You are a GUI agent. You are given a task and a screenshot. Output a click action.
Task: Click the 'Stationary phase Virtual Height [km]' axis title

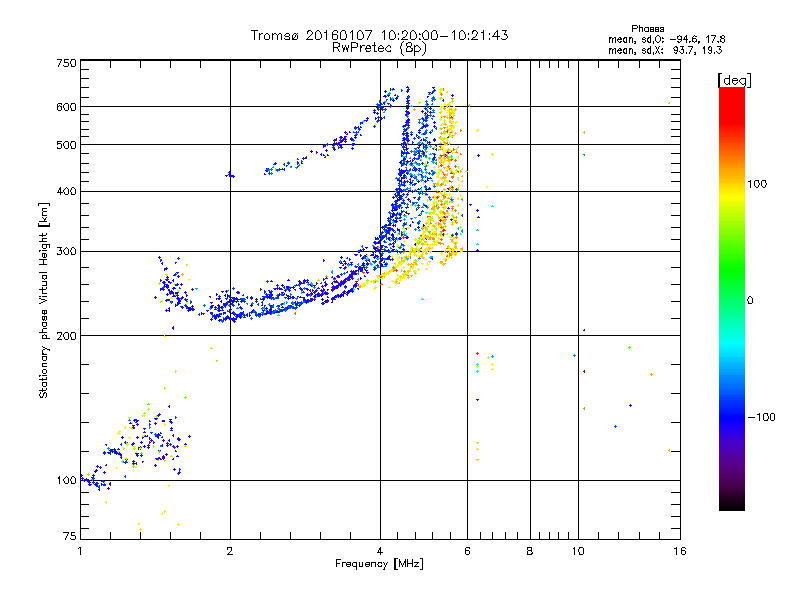[x=44, y=300]
